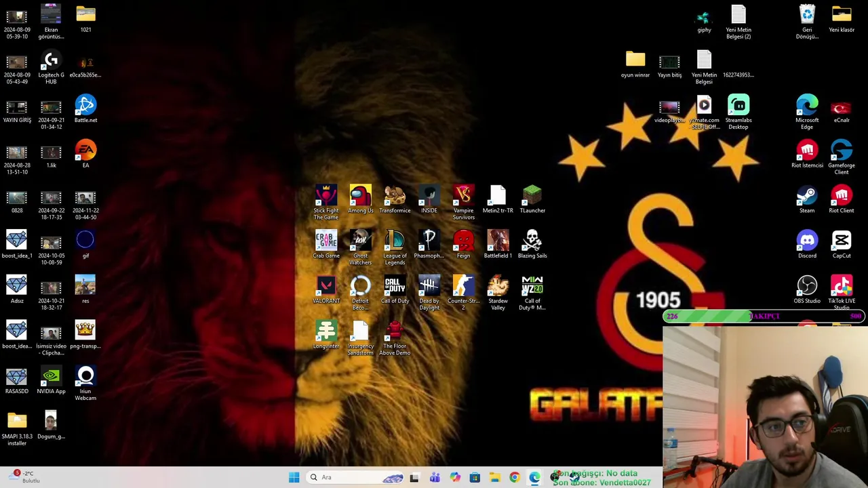
Task: Open the Discord desktop shortcut
Action: point(807,245)
